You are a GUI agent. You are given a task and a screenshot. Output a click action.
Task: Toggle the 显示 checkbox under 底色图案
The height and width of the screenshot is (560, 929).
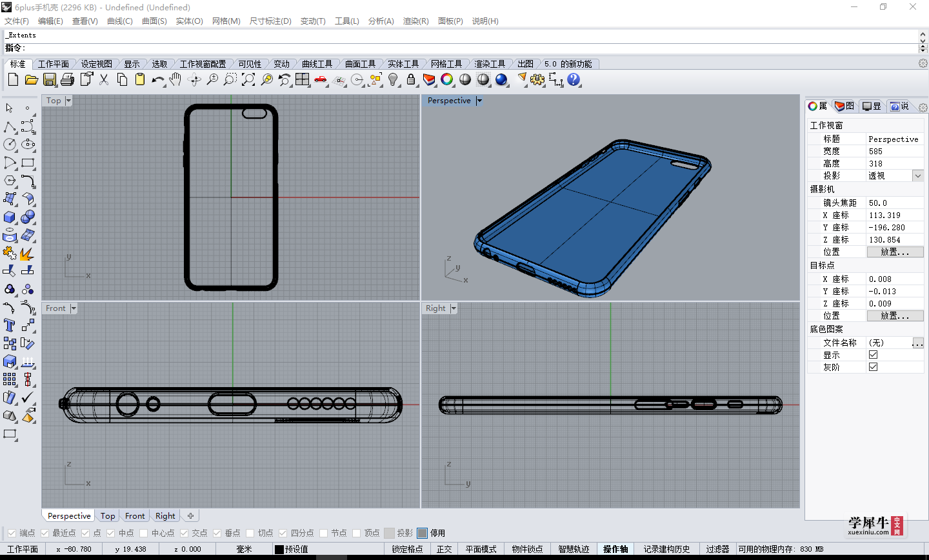click(874, 355)
